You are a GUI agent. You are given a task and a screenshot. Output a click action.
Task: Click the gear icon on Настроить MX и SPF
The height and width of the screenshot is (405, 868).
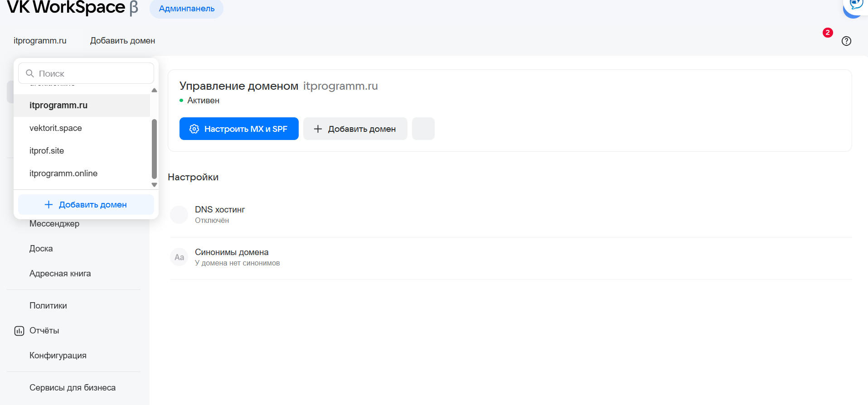194,129
